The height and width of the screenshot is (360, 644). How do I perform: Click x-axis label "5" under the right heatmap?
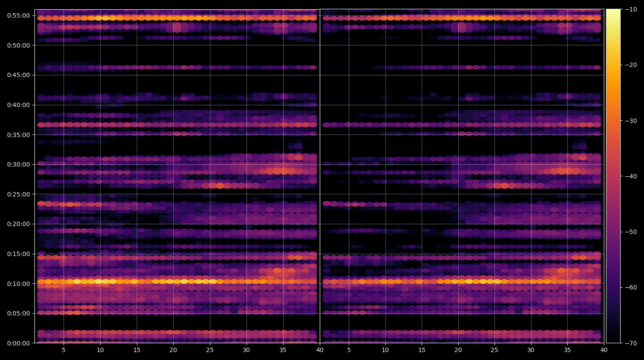tap(349, 350)
